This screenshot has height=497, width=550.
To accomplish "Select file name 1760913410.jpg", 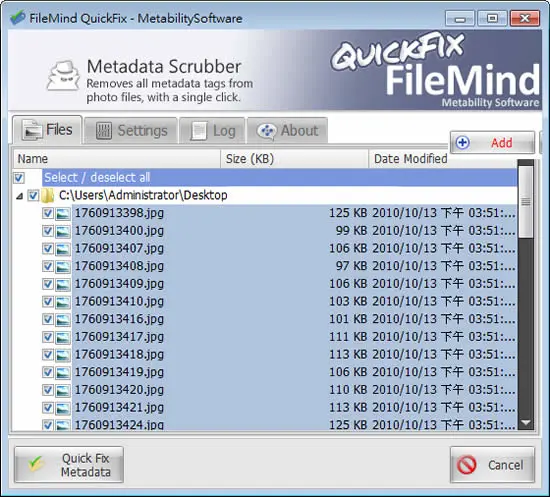I will coord(119,301).
